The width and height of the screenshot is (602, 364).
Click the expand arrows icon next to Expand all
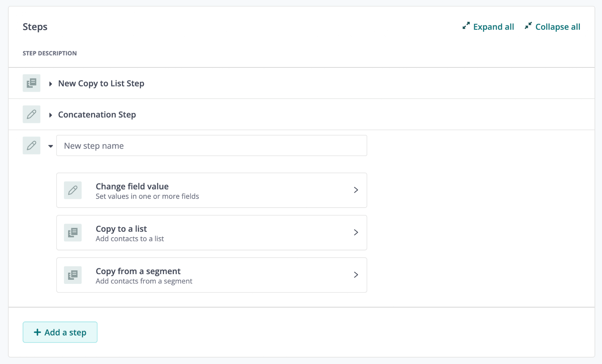pyautogui.click(x=466, y=26)
